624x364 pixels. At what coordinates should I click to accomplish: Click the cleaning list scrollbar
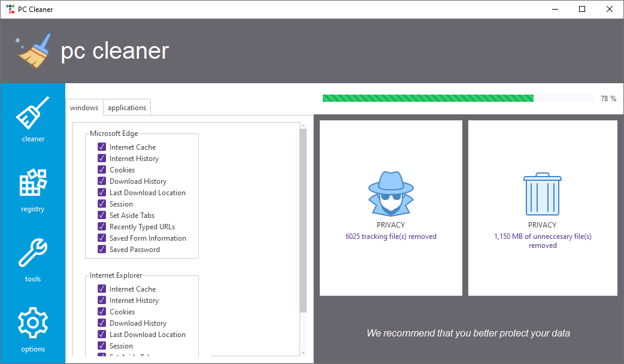[x=302, y=239]
